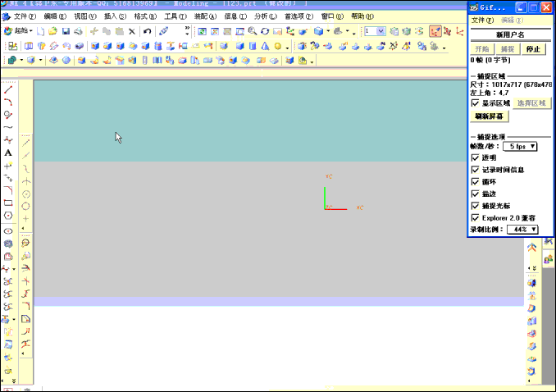Select the Line curve tool in left toolbar
The image size is (556, 392).
(8, 89)
